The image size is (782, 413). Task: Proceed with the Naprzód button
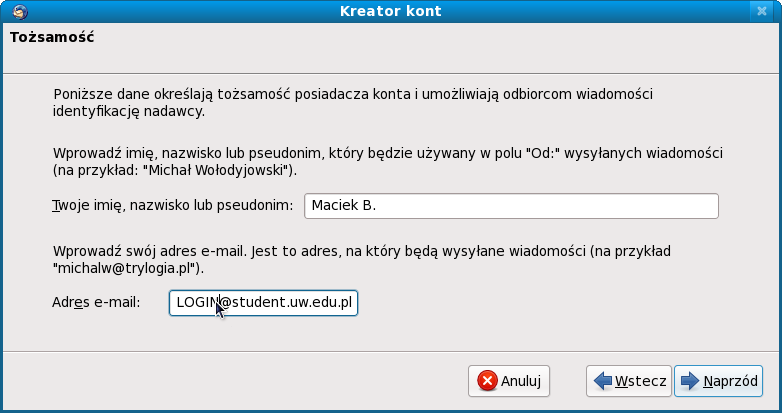[718, 380]
